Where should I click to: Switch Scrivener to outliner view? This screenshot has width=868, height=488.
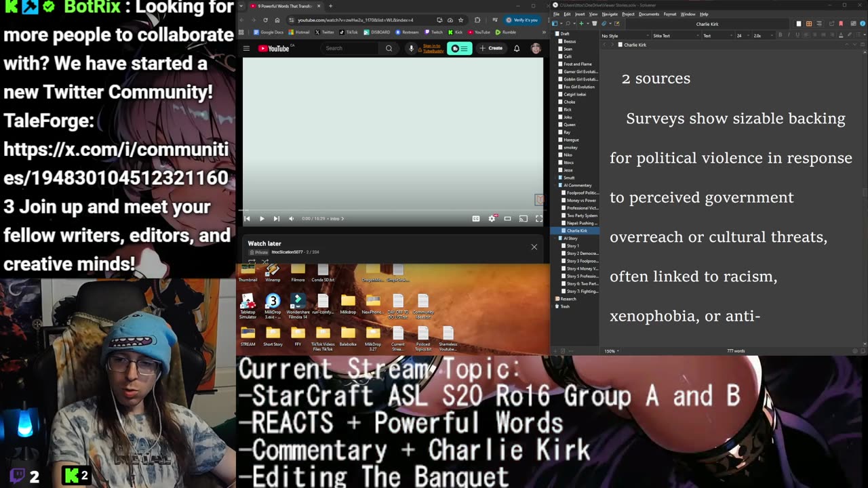point(819,24)
